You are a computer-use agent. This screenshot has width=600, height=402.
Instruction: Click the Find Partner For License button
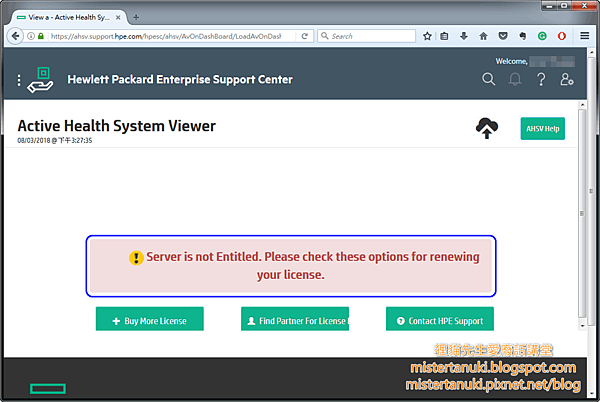coord(295,319)
